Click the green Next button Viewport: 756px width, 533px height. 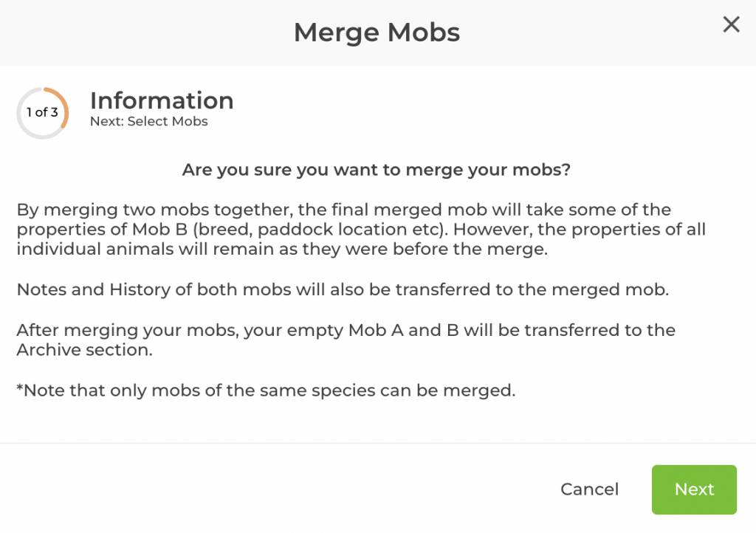(x=694, y=489)
